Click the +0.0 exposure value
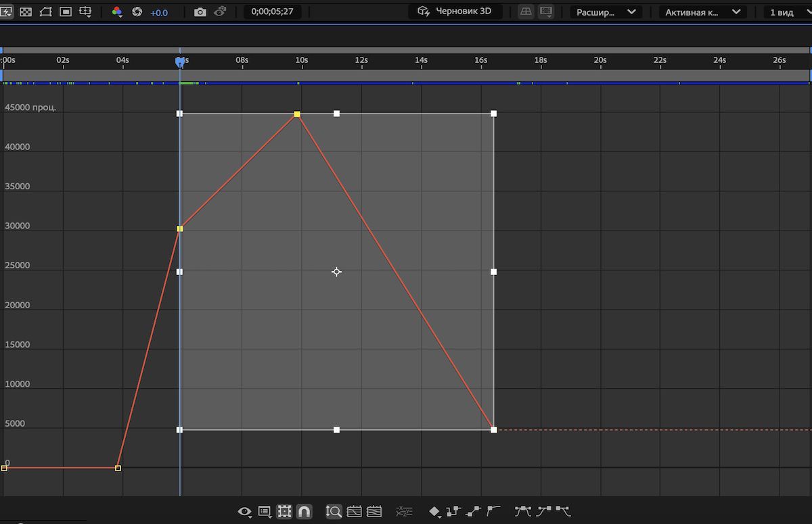The image size is (812, 524). (x=159, y=12)
